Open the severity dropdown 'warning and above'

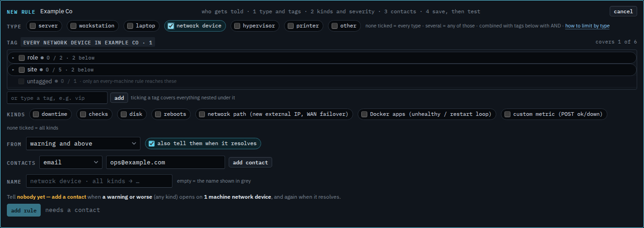[x=83, y=144]
